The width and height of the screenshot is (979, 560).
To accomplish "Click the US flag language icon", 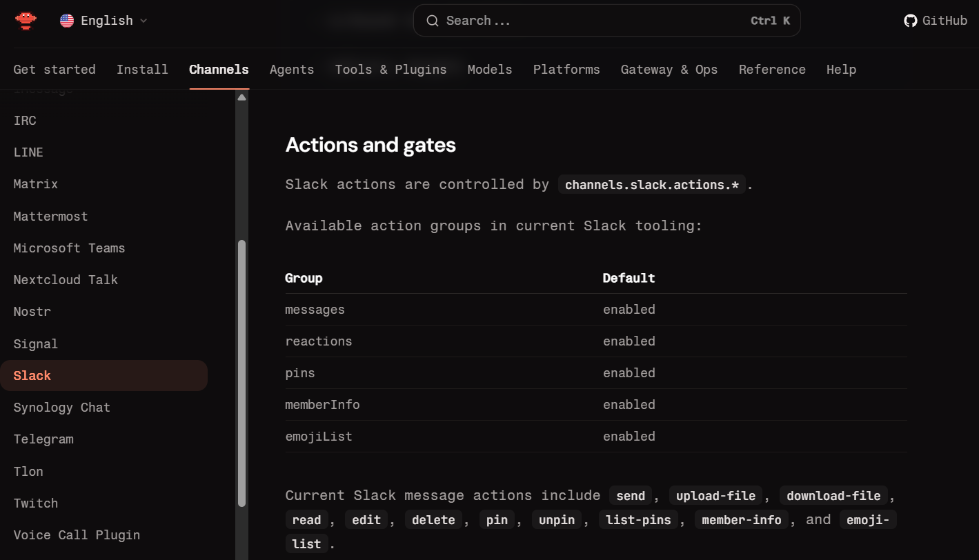I will pyautogui.click(x=67, y=21).
